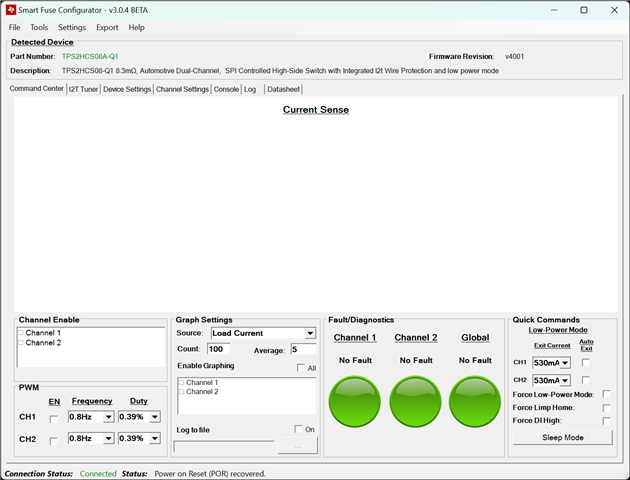The height and width of the screenshot is (480, 630).
Task: Maximize the Smart Fuse Configurator window
Action: pos(584,10)
